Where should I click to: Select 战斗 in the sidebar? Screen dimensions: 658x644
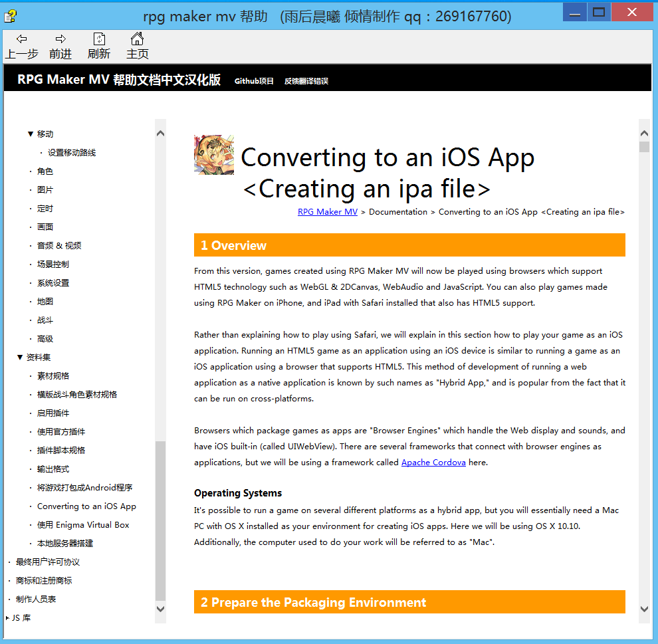pos(45,320)
